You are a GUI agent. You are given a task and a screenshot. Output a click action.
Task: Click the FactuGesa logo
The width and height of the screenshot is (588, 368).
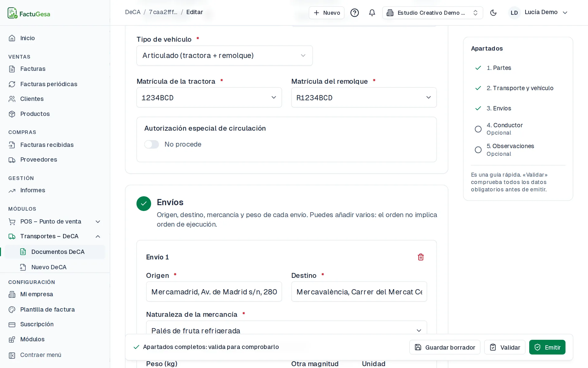click(x=29, y=13)
